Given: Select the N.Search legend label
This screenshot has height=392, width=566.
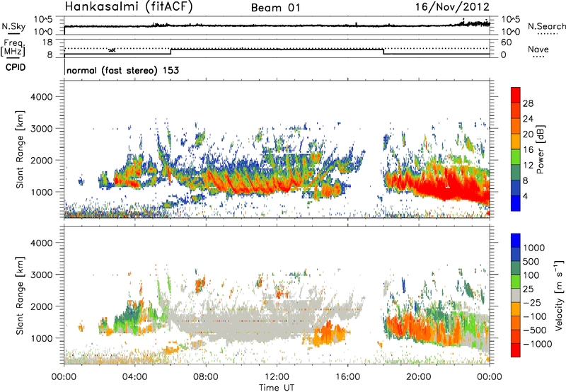Looking at the screenshot, I should coord(546,26).
